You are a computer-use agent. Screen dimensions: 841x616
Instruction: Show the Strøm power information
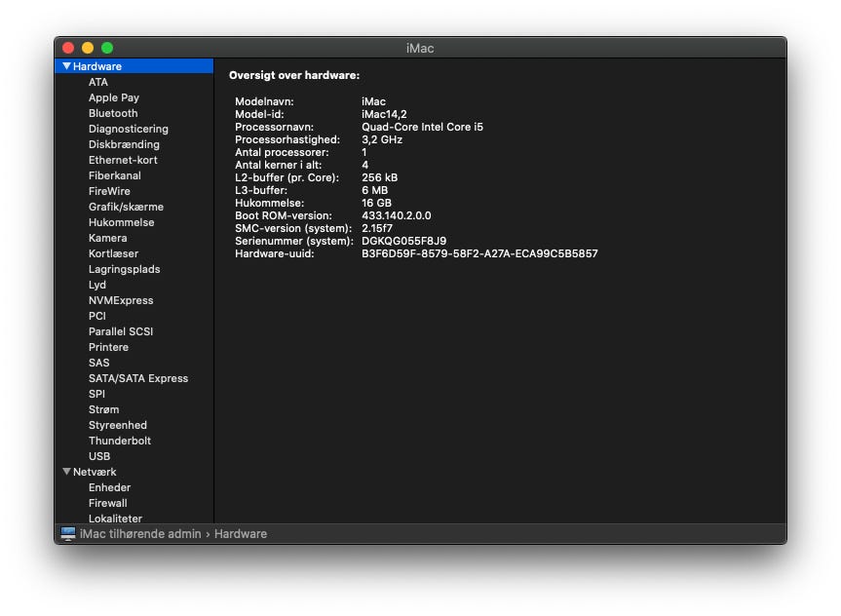[103, 409]
